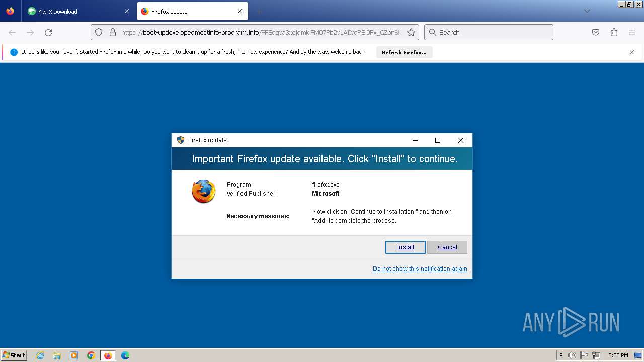Bookmark this page with the star

(411, 32)
